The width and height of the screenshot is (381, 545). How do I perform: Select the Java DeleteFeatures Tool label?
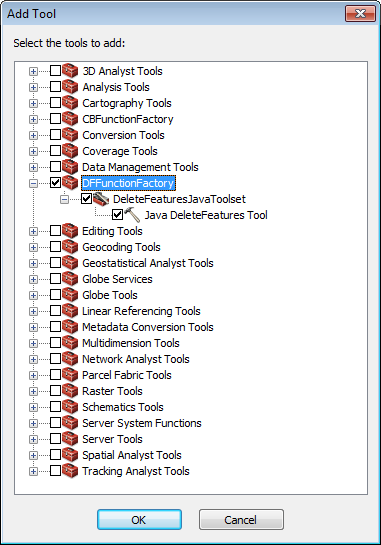click(x=206, y=215)
